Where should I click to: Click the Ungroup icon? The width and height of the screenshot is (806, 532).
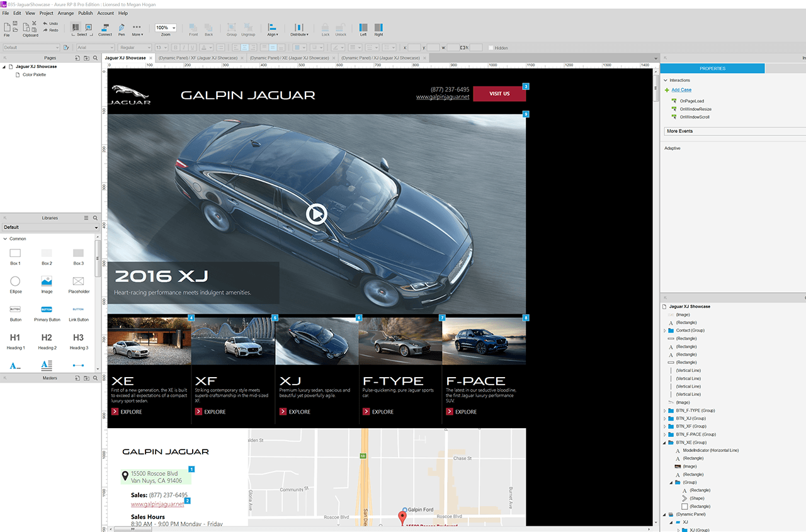click(248, 28)
